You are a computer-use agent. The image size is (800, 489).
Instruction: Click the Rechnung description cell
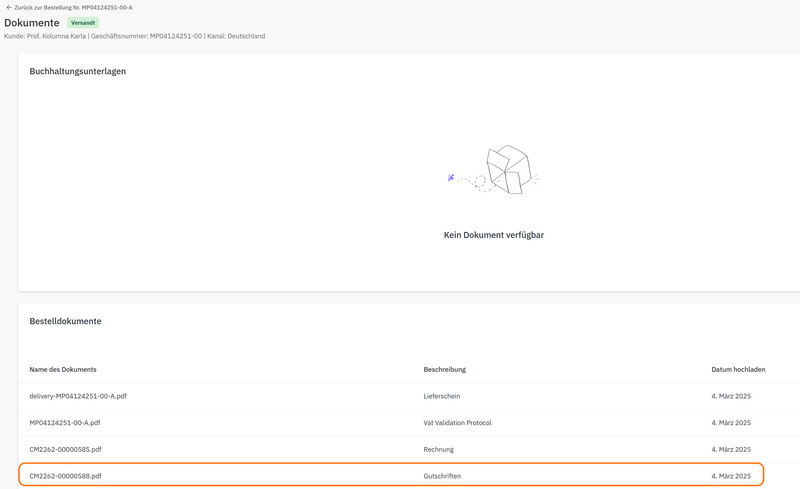point(441,449)
